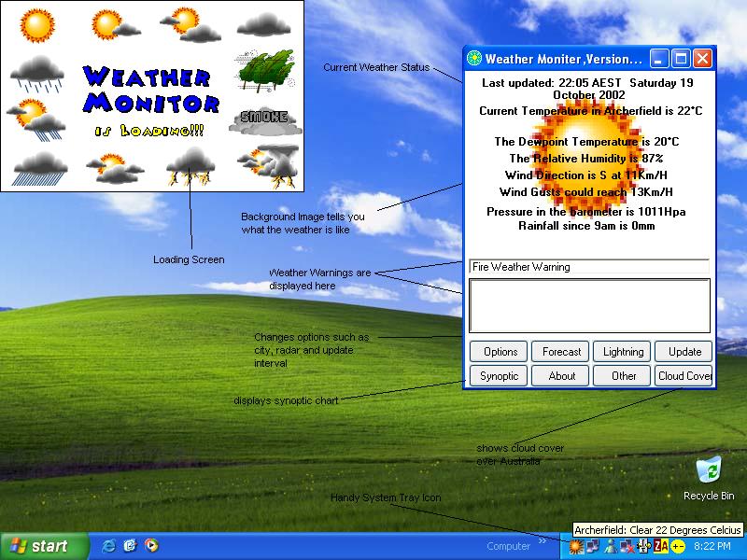The width and height of the screenshot is (747, 560).
Task: Display the Synoptic chart
Action: pos(499,376)
